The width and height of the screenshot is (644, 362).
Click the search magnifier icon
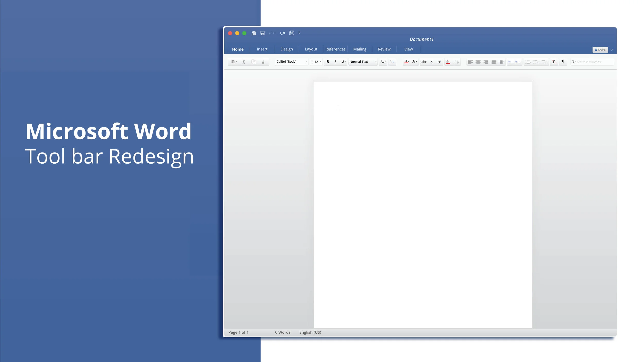(x=573, y=62)
